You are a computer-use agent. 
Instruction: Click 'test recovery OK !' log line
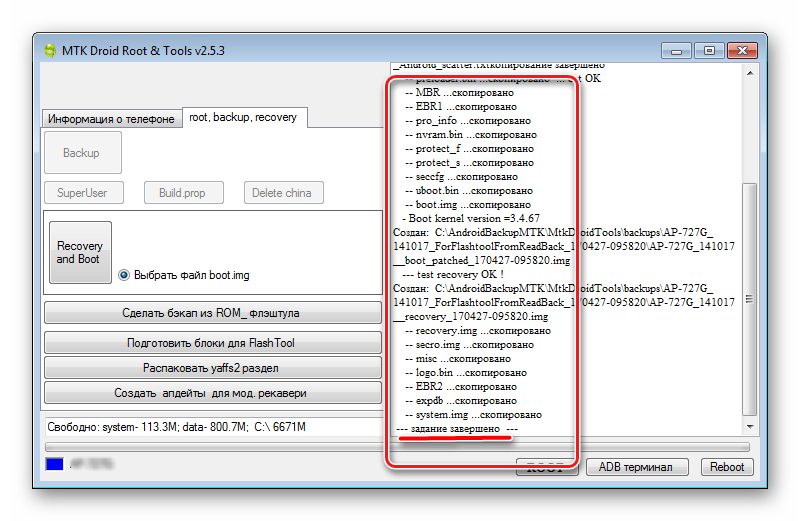453,275
